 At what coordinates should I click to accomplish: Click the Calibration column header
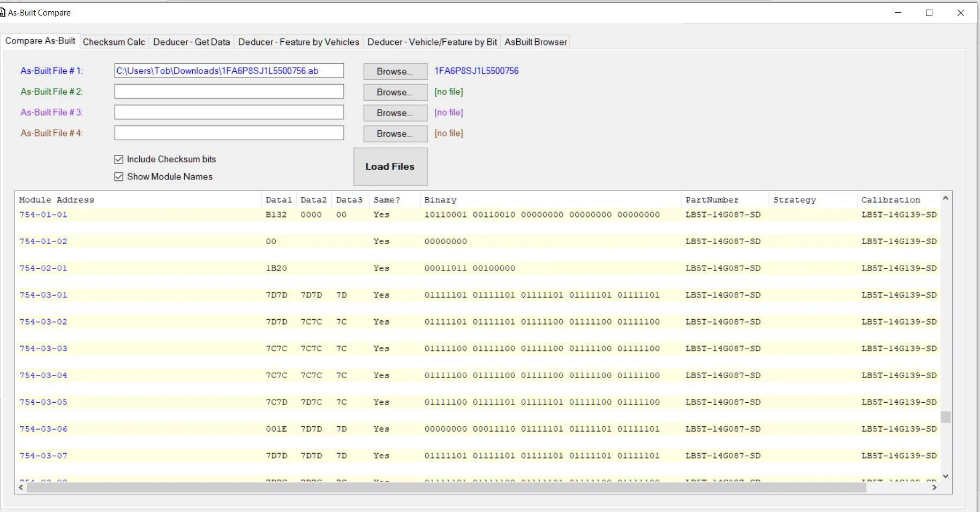[898, 200]
